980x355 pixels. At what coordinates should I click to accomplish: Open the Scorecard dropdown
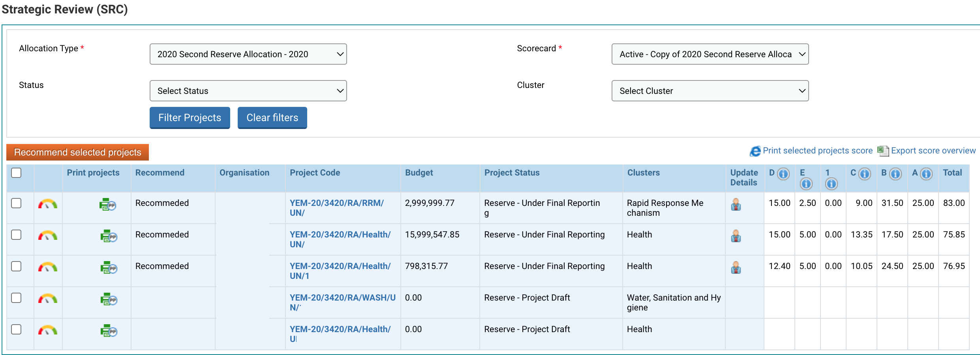tap(710, 54)
